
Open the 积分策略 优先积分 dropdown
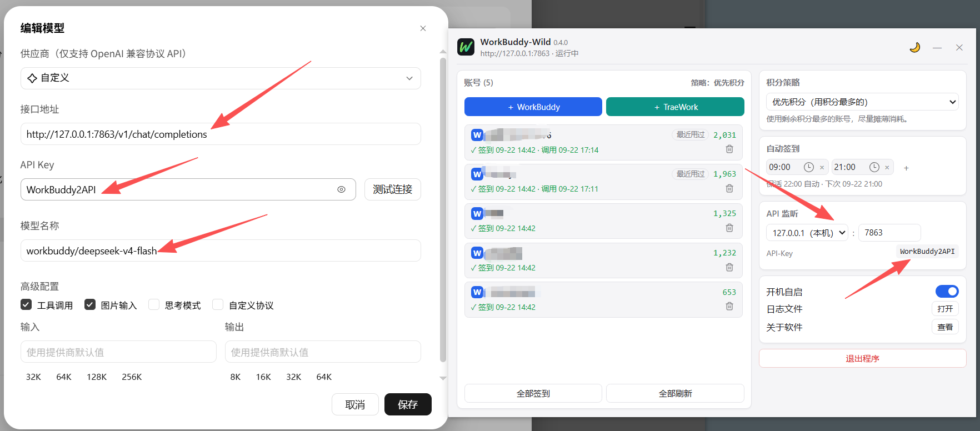coord(862,102)
